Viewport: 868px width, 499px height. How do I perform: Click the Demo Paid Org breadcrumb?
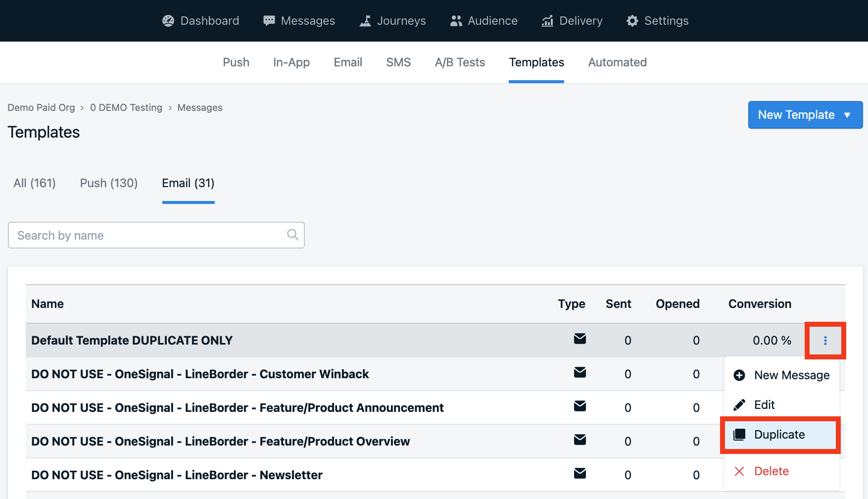[41, 107]
